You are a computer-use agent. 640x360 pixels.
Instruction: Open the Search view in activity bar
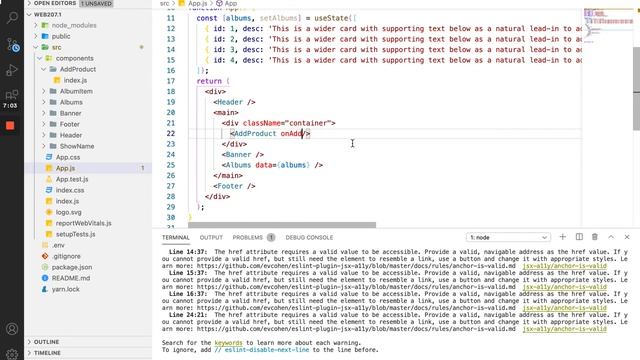tap(12, 18)
